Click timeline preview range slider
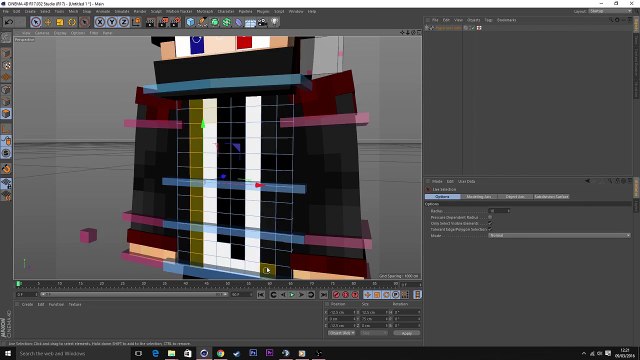Screen dimensions: 640x360 134,294
